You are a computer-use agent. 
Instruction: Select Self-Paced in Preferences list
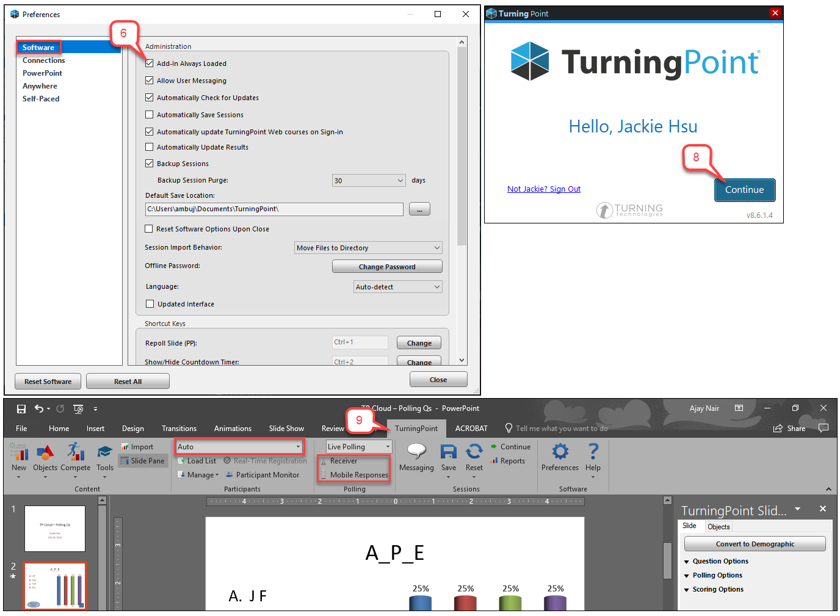pos(41,99)
